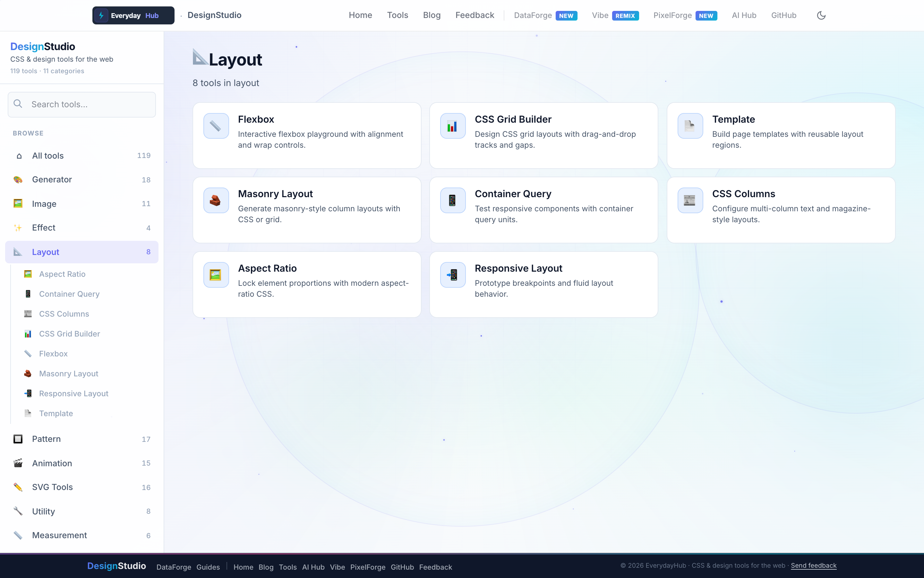The image size is (924, 578).
Task: Expand the Effect category
Action: point(82,228)
